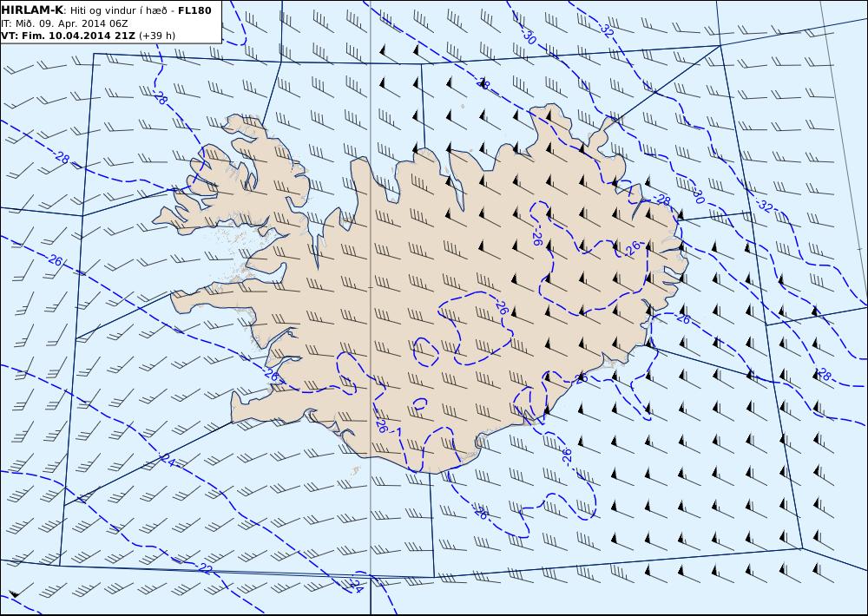Click the HIRLAM-K model name in title
The image size is (868, 616).
click(33, 10)
